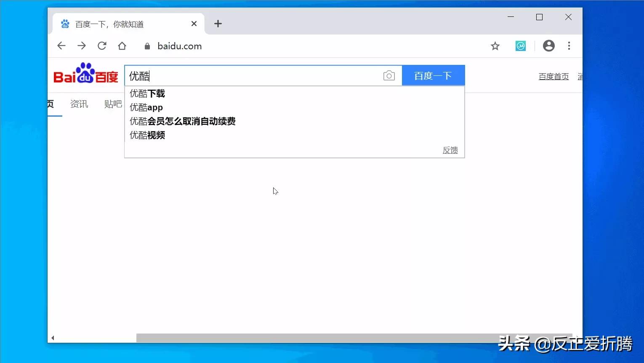Minimize the browser window
This screenshot has width=644, height=363.
tap(511, 17)
